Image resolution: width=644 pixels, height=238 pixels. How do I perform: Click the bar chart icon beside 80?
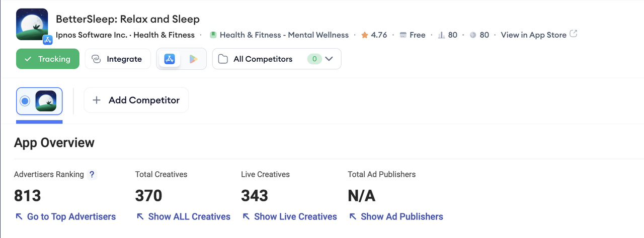pos(441,35)
